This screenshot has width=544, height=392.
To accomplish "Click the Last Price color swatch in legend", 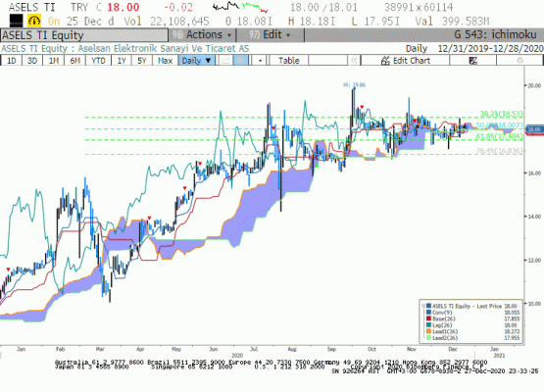I will tap(428, 306).
